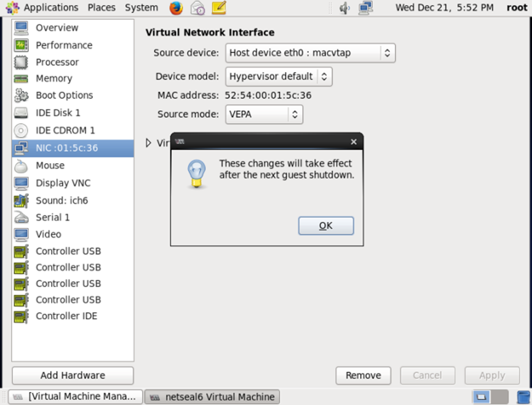532x405 pixels.
Task: Launch Firefox from the top panel
Action: tap(176, 8)
